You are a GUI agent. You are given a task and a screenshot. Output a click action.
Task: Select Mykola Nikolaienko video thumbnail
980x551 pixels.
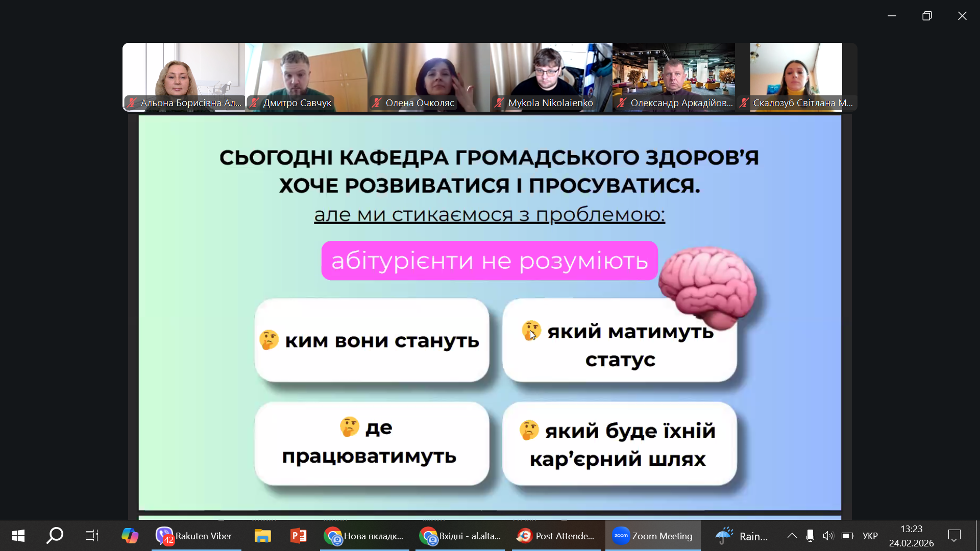point(551,77)
